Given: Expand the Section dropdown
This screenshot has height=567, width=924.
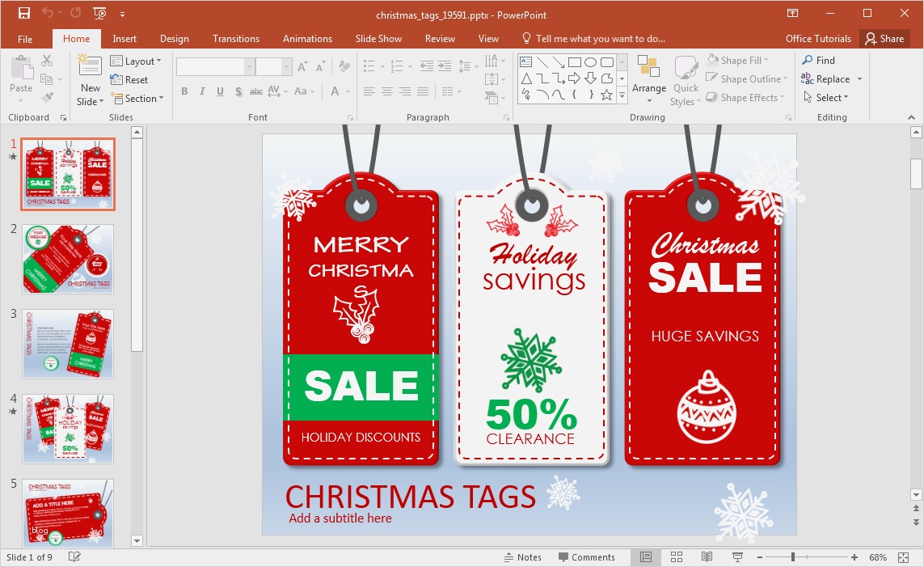Looking at the screenshot, I should [x=137, y=99].
